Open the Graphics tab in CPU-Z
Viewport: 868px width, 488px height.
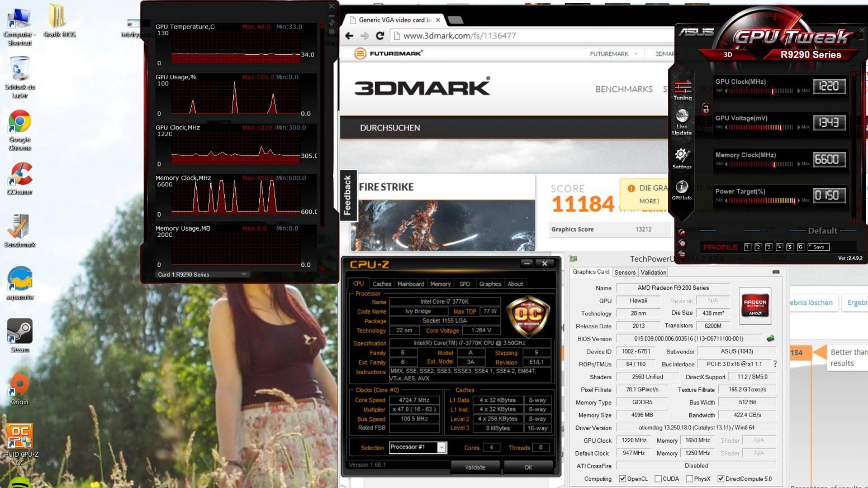click(490, 284)
